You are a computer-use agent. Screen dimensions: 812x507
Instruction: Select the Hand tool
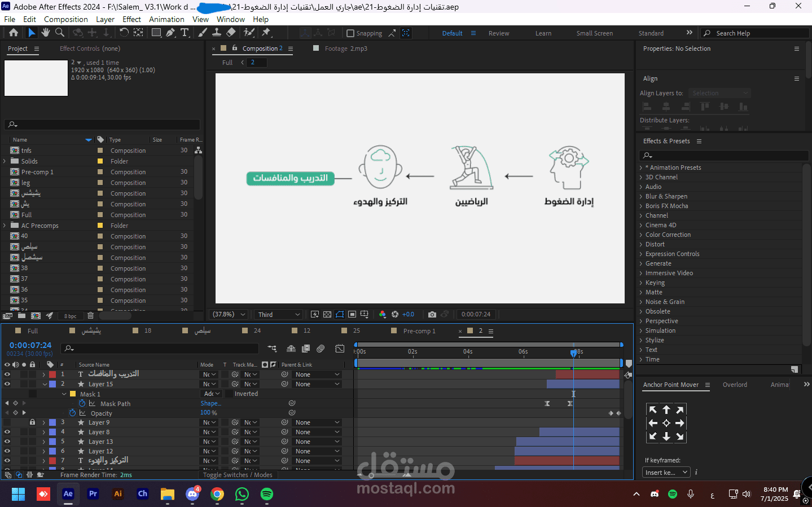pyautogui.click(x=46, y=33)
